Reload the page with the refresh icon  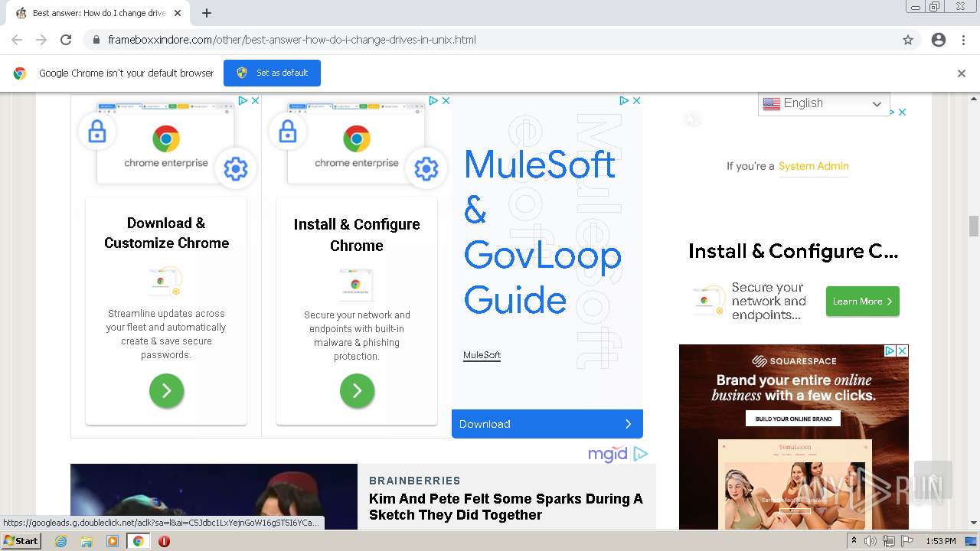tap(66, 40)
